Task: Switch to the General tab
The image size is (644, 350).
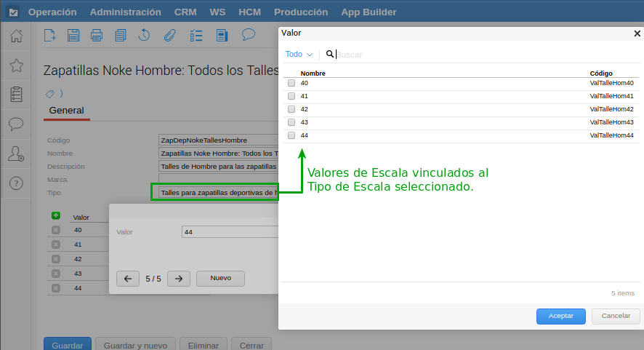Action: point(66,111)
